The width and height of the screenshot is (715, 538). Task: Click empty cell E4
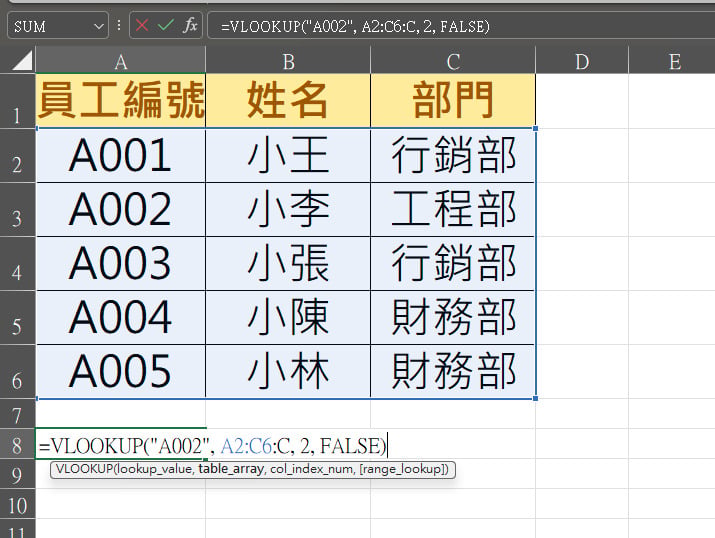click(672, 264)
